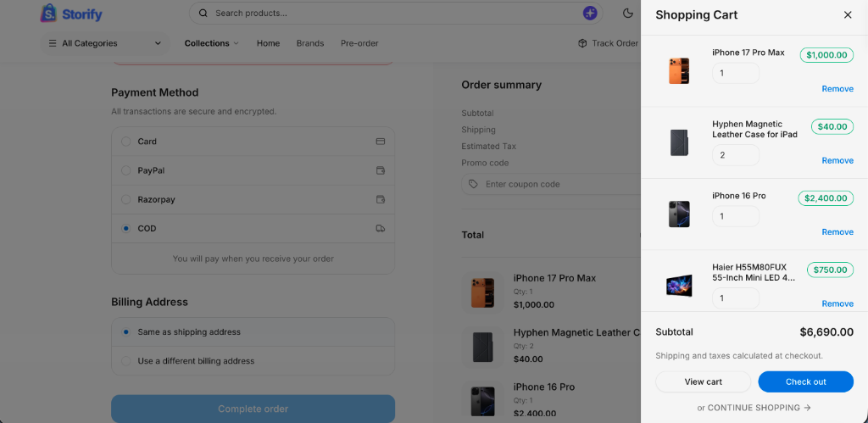Open the All Categories dropdown
The height and width of the screenshot is (423, 868).
(104, 43)
